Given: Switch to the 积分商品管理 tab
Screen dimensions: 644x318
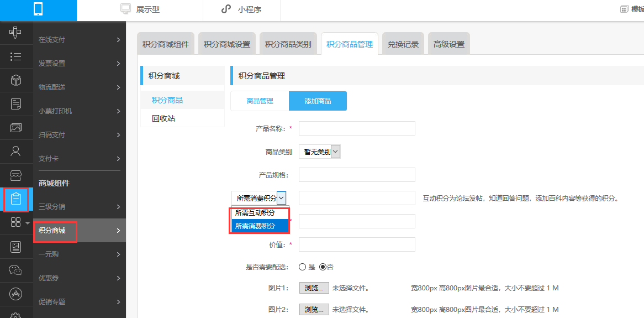Looking at the screenshot, I should pyautogui.click(x=350, y=44).
